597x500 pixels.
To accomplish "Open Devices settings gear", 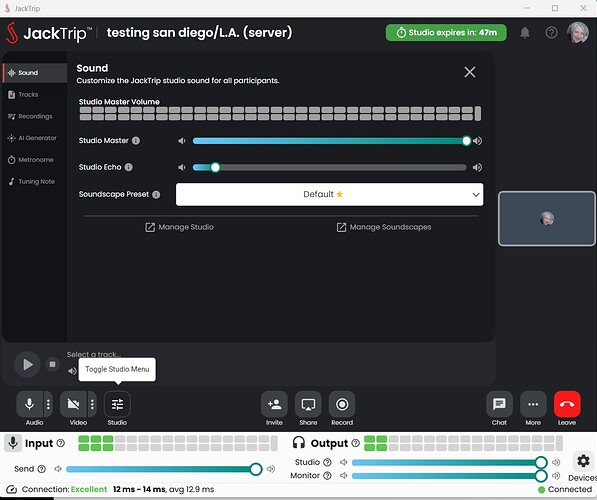I will click(x=583, y=461).
